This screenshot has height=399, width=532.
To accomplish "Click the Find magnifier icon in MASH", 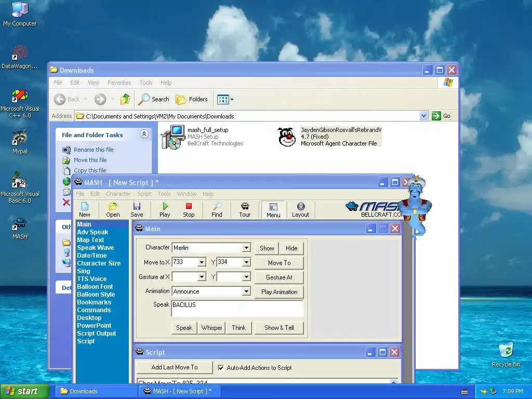I will pos(217,209).
